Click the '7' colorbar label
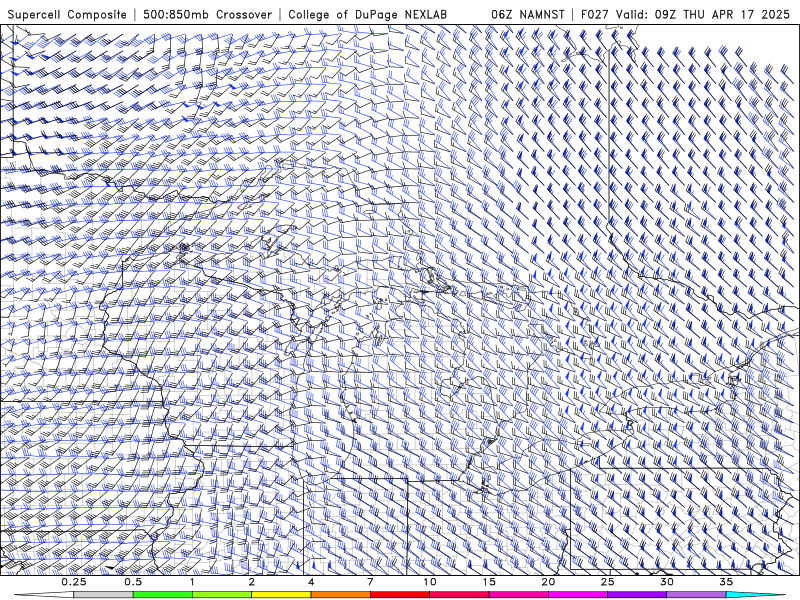Screen dimensions: 800x600 click(370, 582)
